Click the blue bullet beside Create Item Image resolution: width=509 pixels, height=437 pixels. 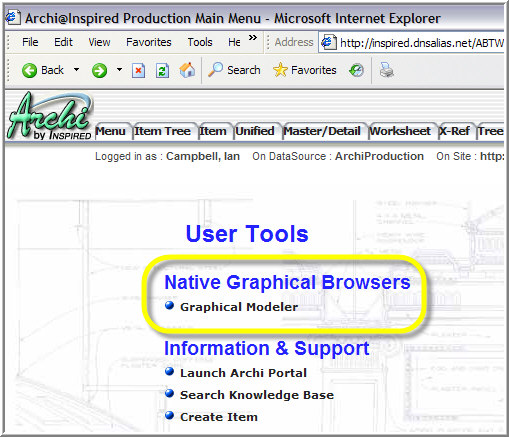pos(170,415)
